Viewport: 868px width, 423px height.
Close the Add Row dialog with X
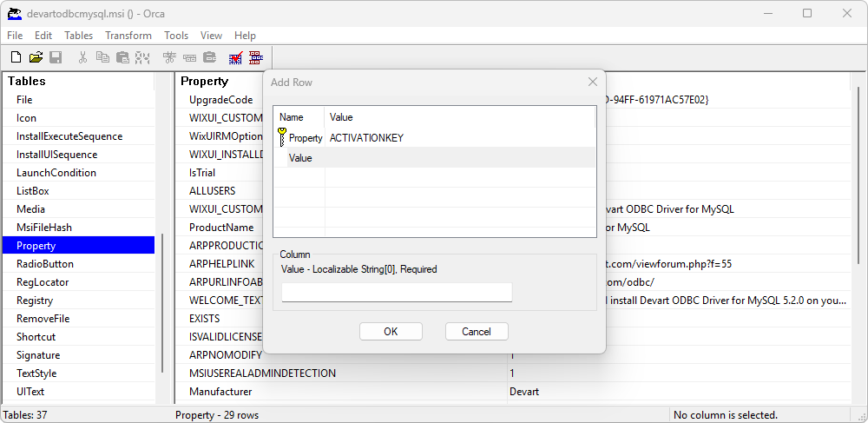[x=592, y=82]
